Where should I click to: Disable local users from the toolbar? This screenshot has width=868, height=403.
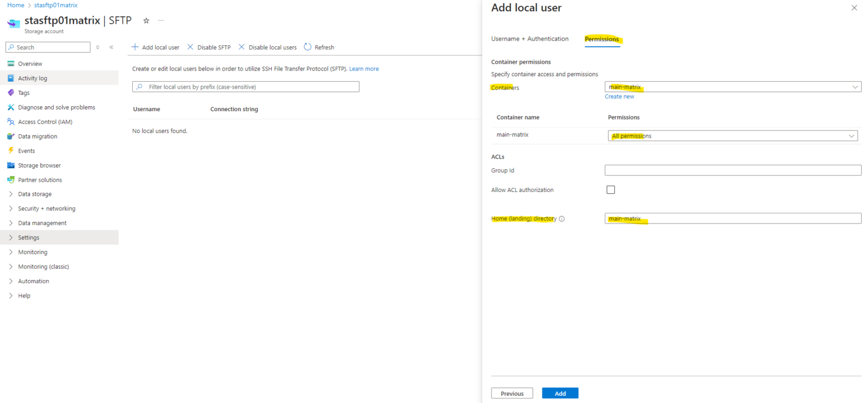(x=267, y=47)
